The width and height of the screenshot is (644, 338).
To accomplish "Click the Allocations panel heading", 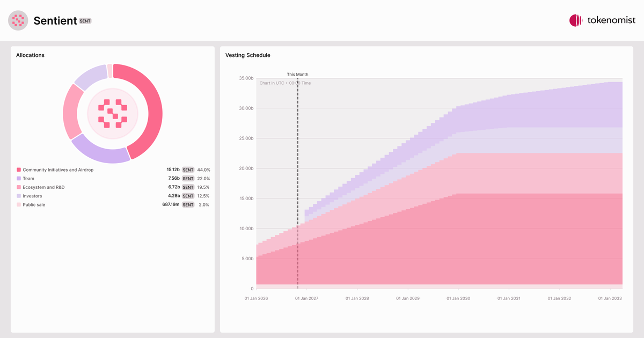I will coord(31,55).
